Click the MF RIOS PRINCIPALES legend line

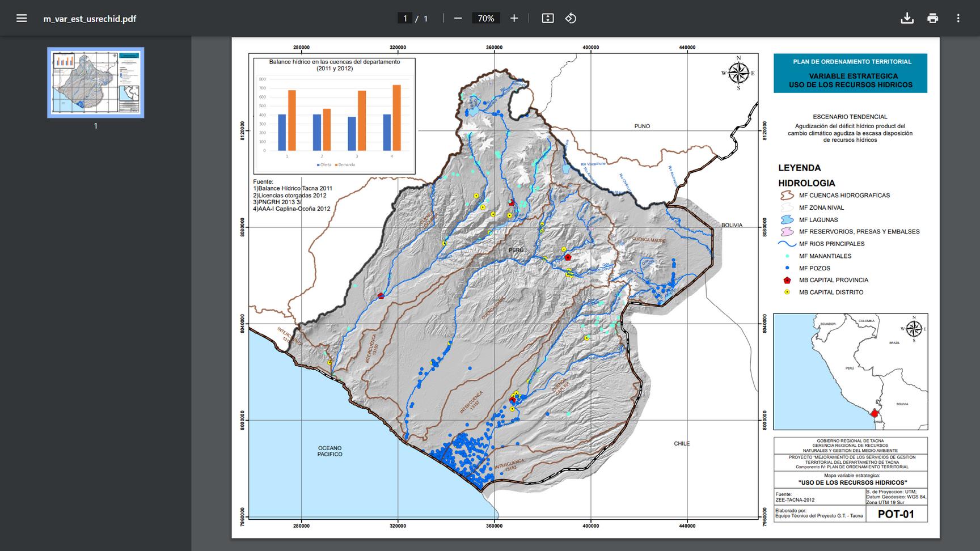(787, 244)
